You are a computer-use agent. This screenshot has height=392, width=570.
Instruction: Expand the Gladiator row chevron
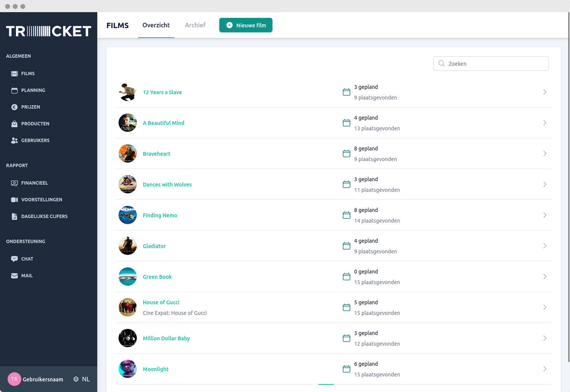545,246
